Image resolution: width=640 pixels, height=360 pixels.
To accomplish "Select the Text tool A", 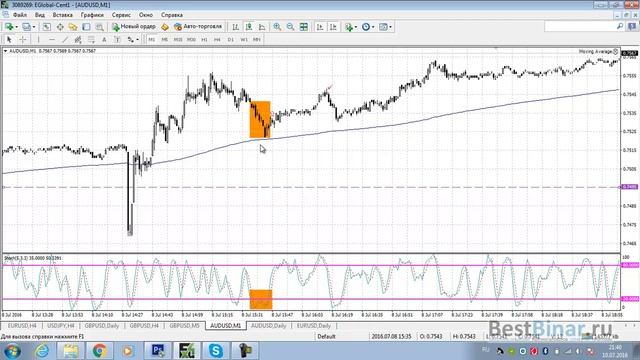I will click(104, 40).
